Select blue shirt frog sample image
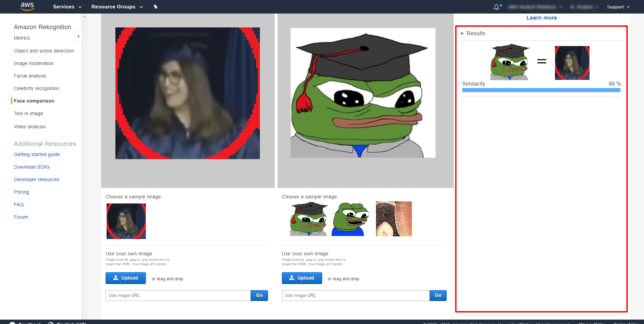644x324 pixels. [350, 219]
